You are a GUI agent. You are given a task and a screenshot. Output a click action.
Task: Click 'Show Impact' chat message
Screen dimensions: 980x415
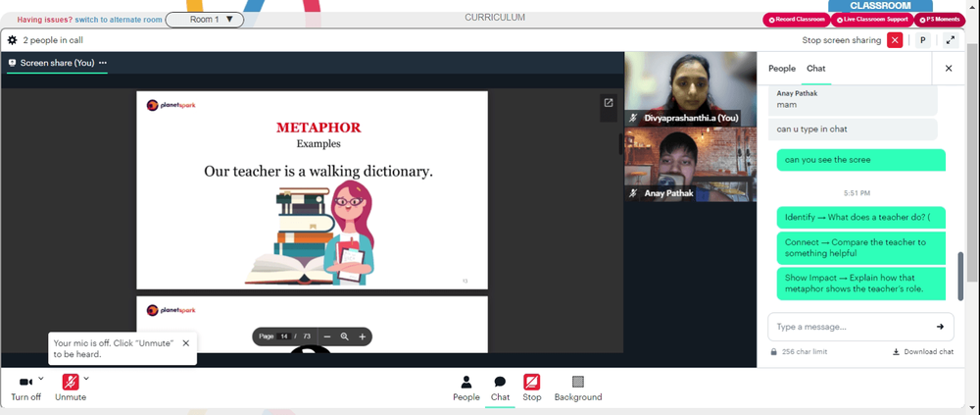(x=860, y=284)
